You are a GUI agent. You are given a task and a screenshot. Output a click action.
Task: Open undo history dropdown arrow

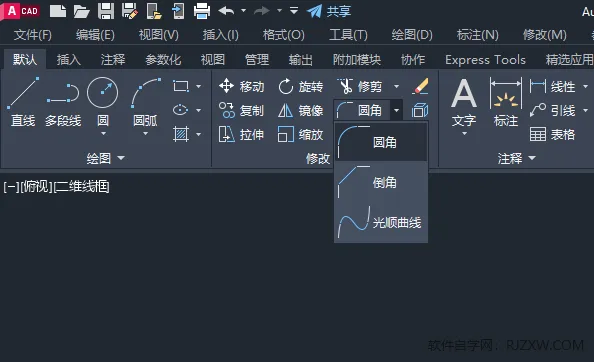(244, 11)
